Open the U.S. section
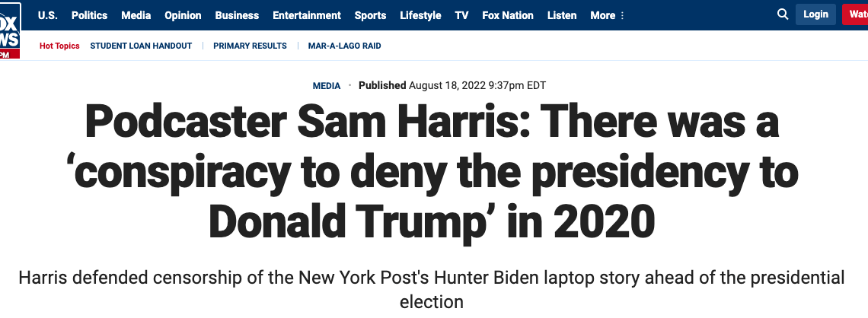Viewport: 868px width, 318px height. (x=48, y=15)
